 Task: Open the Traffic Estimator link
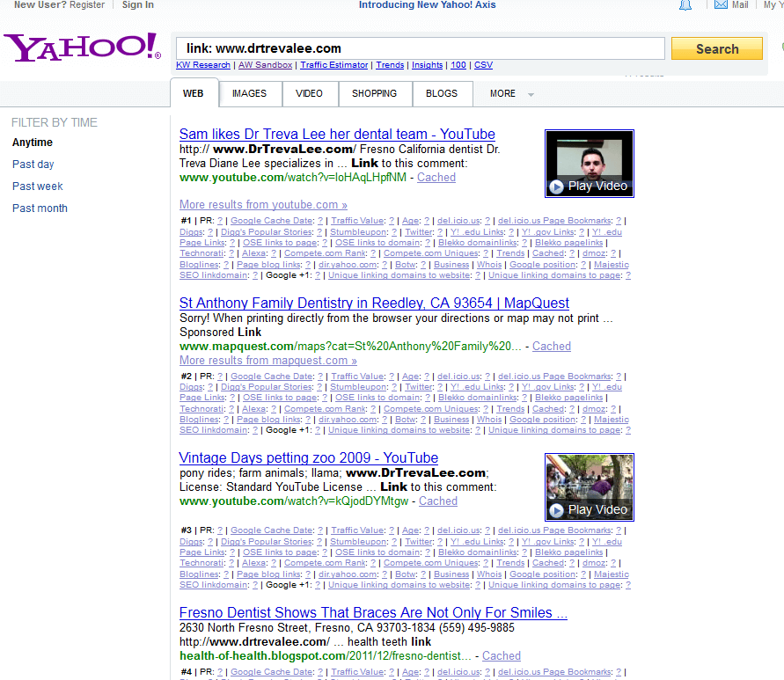[334, 65]
